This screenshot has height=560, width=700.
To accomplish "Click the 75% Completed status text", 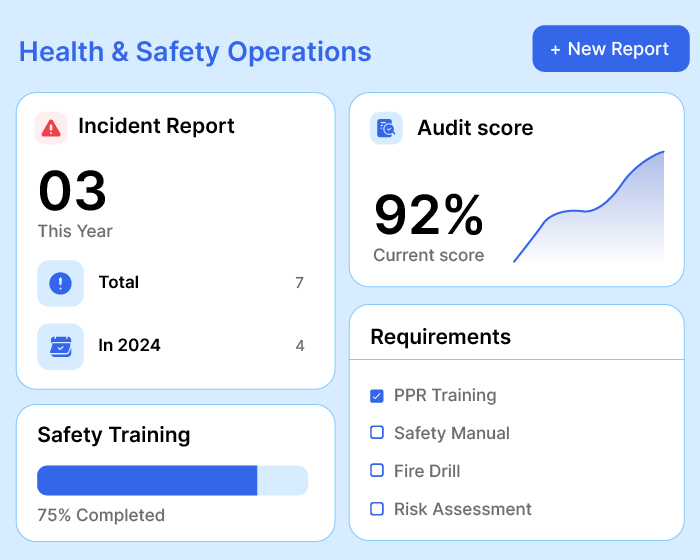I will click(x=101, y=516).
